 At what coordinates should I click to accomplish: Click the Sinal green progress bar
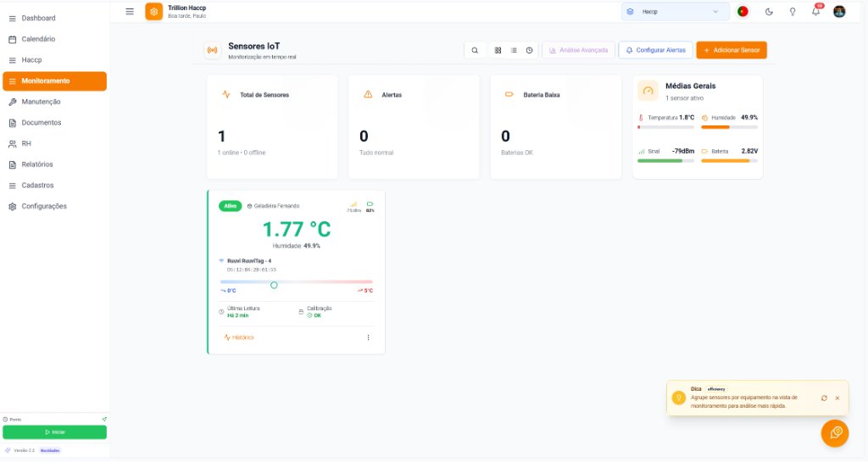[x=665, y=161]
